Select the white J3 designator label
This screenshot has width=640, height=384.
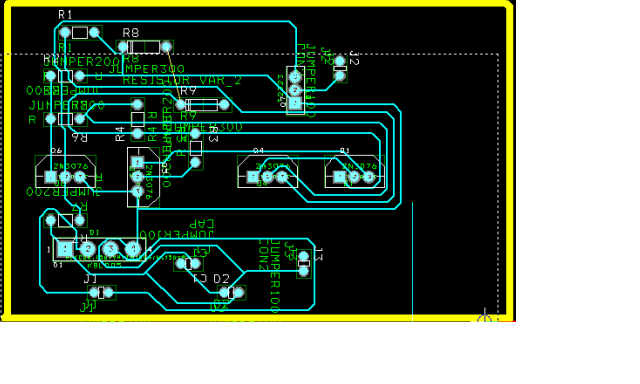click(x=319, y=254)
